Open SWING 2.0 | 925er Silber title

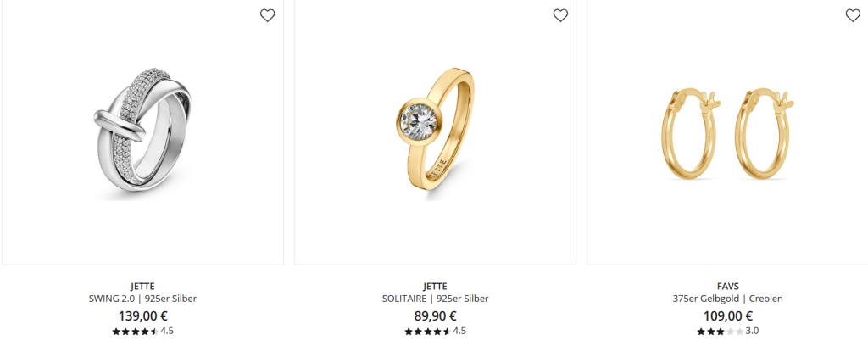pos(142,299)
